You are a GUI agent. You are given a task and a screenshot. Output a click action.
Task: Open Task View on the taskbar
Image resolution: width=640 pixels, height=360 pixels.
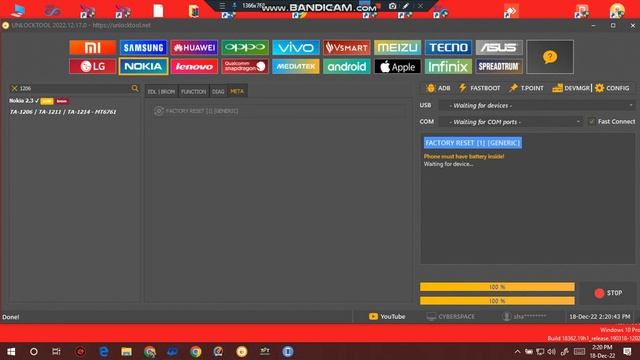click(56, 351)
